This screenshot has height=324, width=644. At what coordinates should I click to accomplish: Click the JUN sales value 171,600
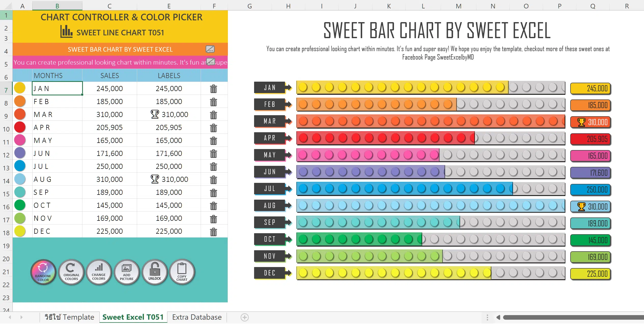click(x=110, y=153)
